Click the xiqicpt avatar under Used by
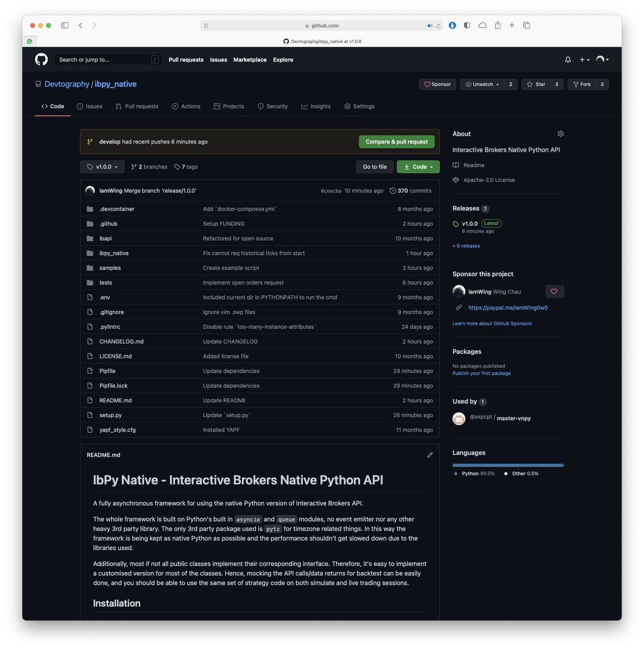Screen dimensions: 644x650 click(459, 418)
